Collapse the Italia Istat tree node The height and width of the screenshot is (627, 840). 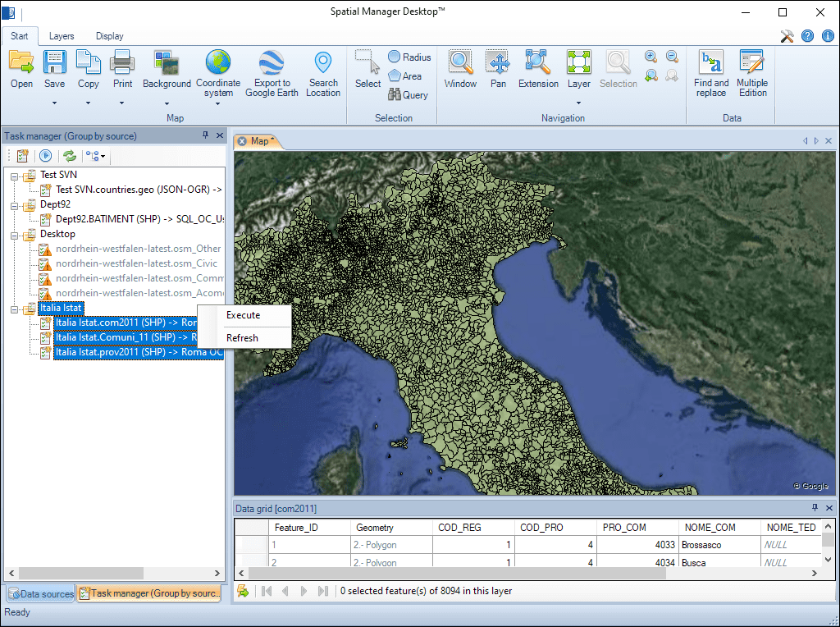tap(15, 309)
